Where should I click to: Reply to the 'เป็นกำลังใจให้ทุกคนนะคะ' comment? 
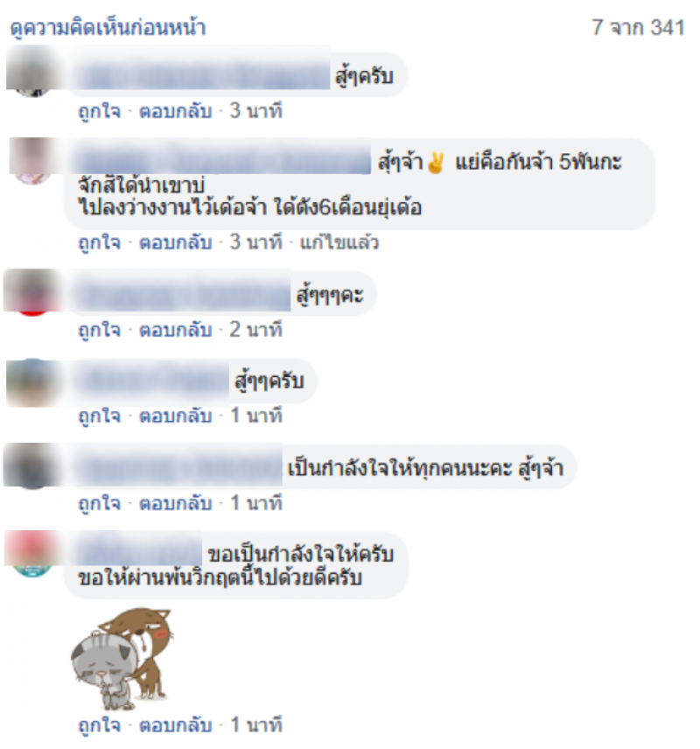point(175,503)
